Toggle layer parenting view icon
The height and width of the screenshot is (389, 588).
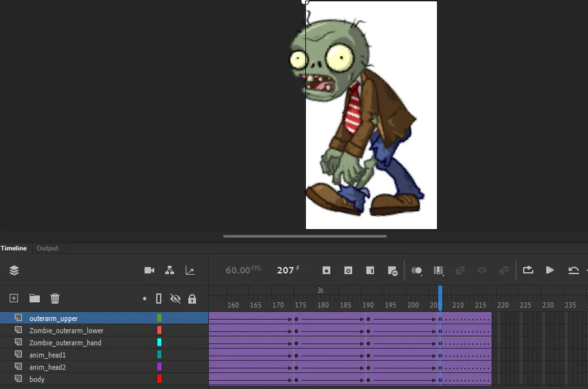(x=169, y=270)
